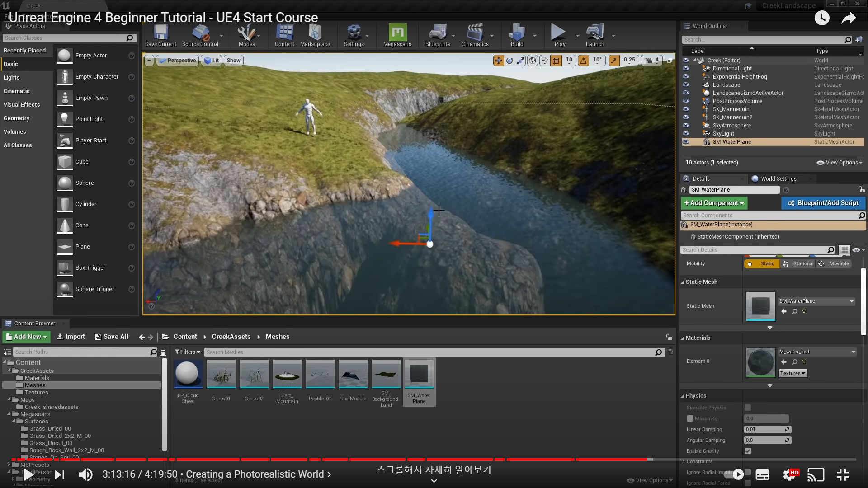Toggle visibility of SK_Mannequin actor
868x488 pixels.
tap(686, 109)
